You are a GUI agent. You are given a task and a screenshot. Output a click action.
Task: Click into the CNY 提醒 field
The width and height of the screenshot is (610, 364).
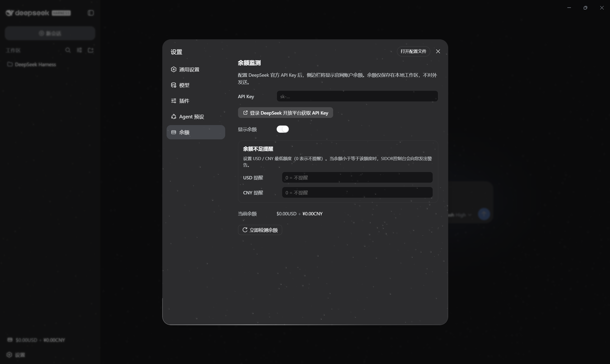(357, 192)
